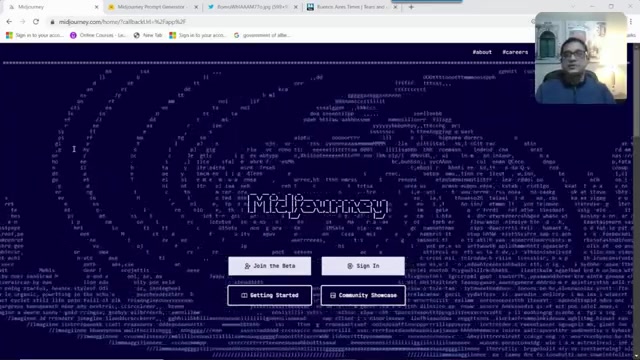640x360 pixels.
Task: Open the Community Showcase
Action: (x=363, y=295)
